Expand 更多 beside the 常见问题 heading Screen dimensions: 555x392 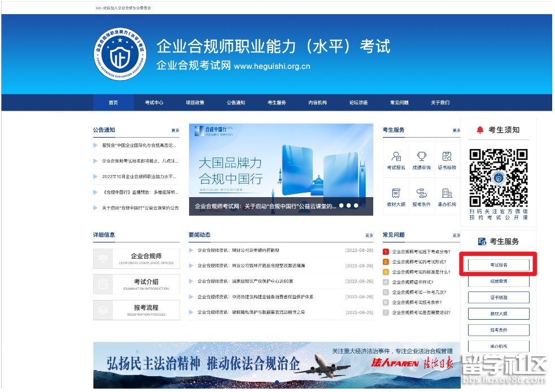pos(456,236)
